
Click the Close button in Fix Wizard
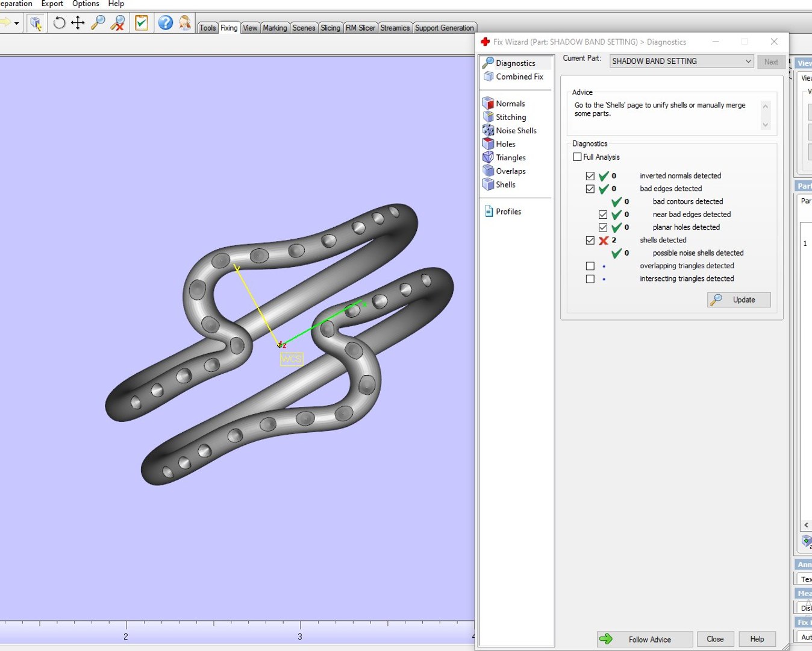715,639
